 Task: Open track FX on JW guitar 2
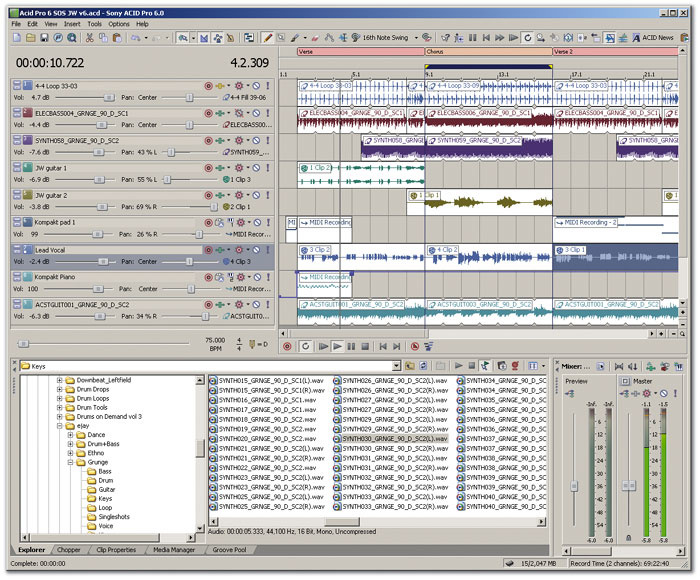(x=239, y=195)
